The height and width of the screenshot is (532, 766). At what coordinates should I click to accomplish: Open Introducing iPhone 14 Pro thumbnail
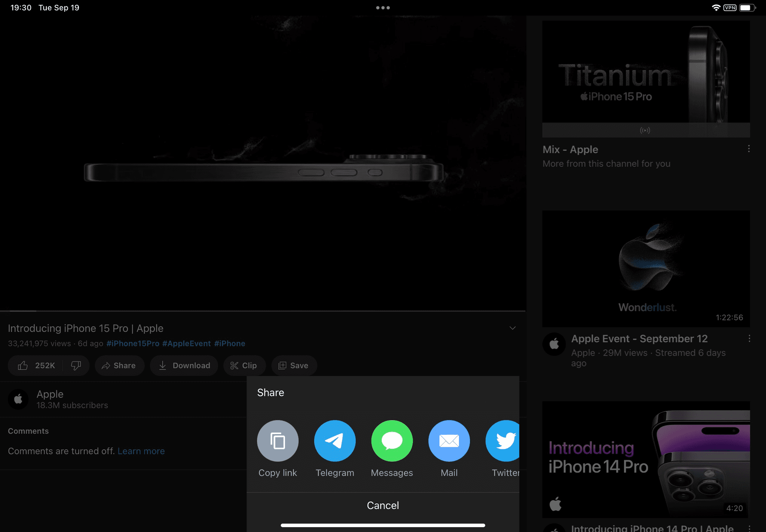(646, 459)
